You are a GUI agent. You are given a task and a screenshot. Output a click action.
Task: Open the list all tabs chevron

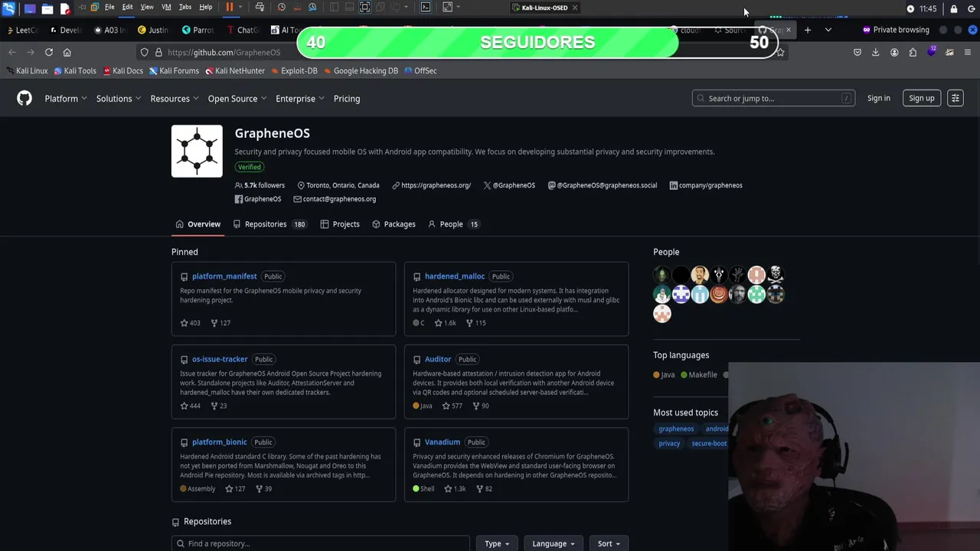pyautogui.click(x=828, y=30)
